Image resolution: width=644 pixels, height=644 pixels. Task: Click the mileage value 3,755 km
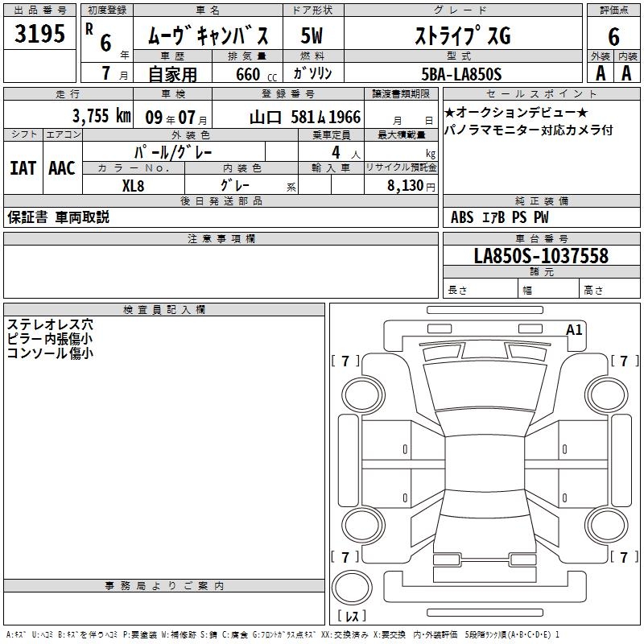point(101,116)
